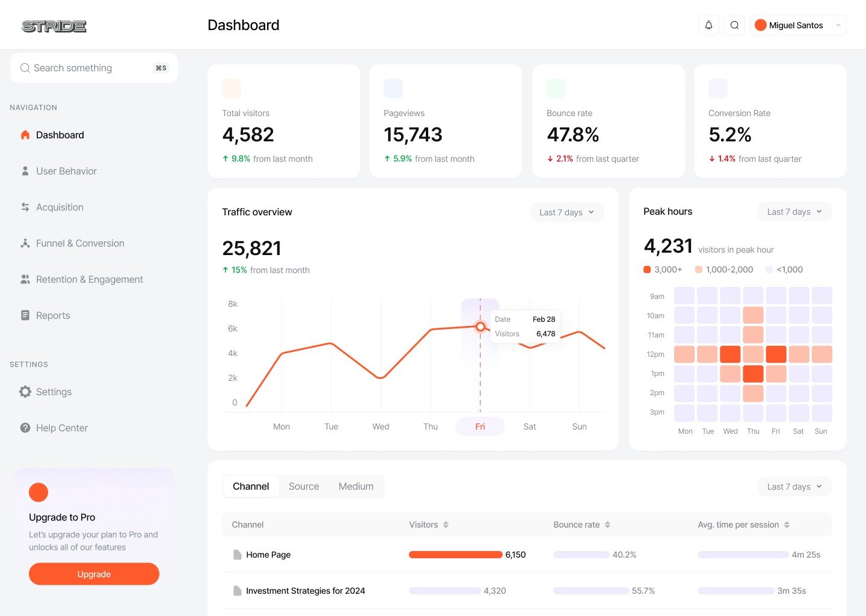Click the notification bell icon
Viewport: 866px width, 616px height.
click(708, 25)
